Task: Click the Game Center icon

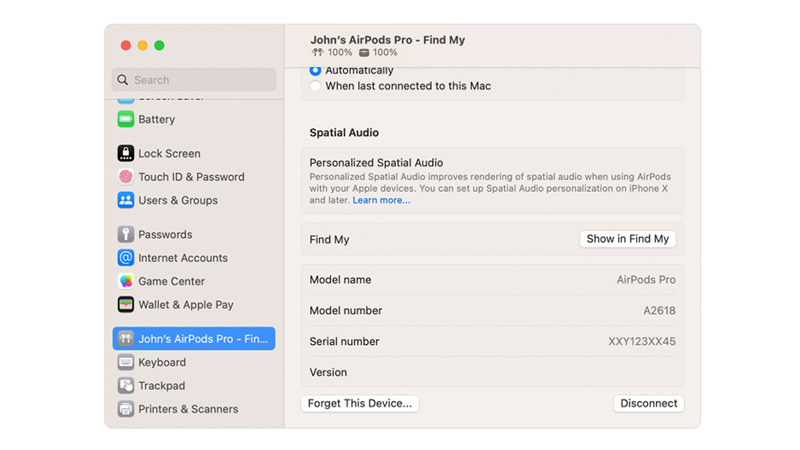Action: (126, 281)
